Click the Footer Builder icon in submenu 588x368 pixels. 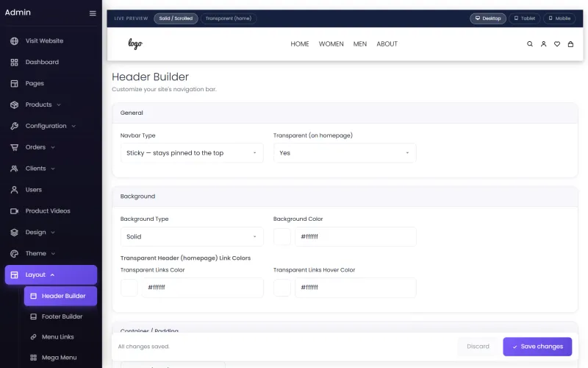[33, 316]
